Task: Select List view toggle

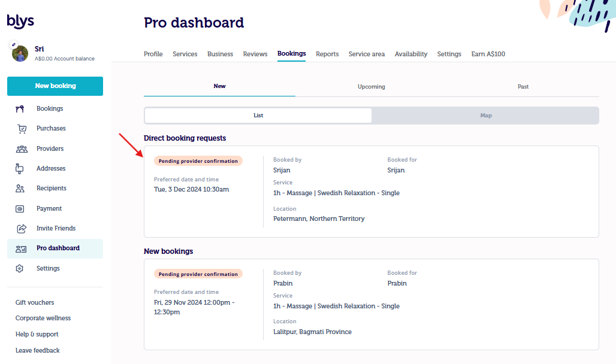Action: click(258, 116)
